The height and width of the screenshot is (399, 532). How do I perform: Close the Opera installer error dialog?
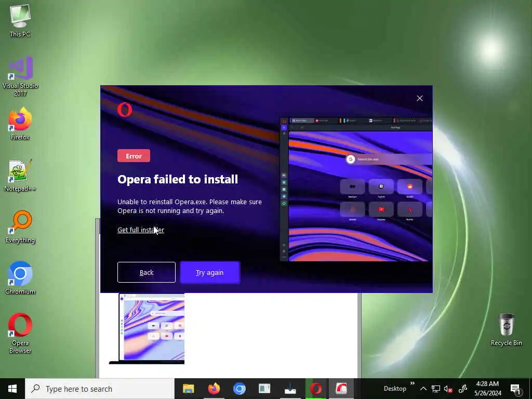[x=420, y=98]
